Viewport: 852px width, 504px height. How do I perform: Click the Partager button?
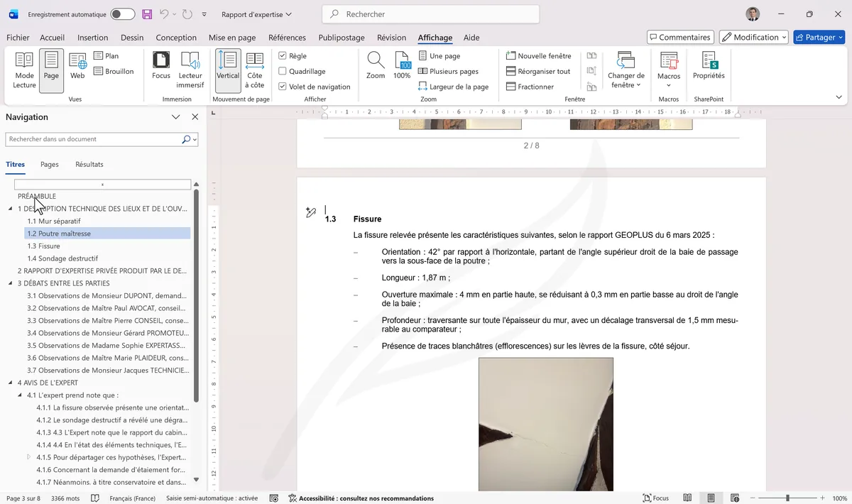(x=819, y=38)
